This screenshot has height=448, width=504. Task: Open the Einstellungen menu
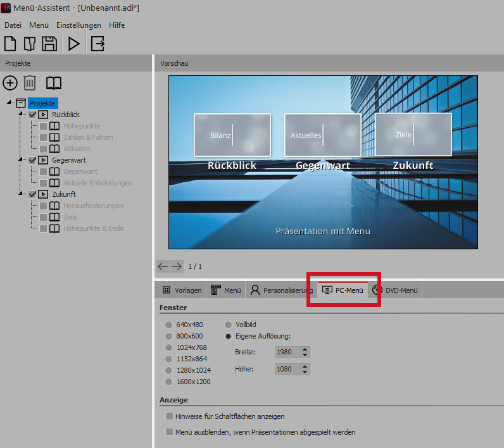(79, 25)
